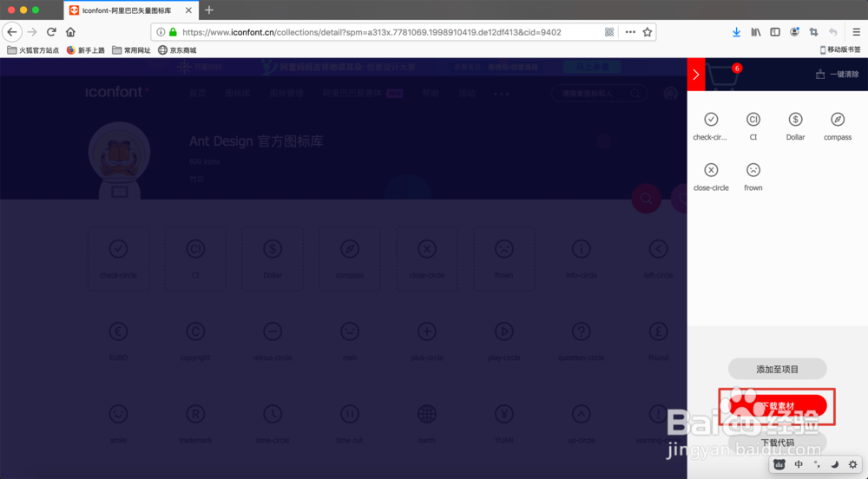
Task: Click the site info icon in address bar
Action: tap(161, 32)
